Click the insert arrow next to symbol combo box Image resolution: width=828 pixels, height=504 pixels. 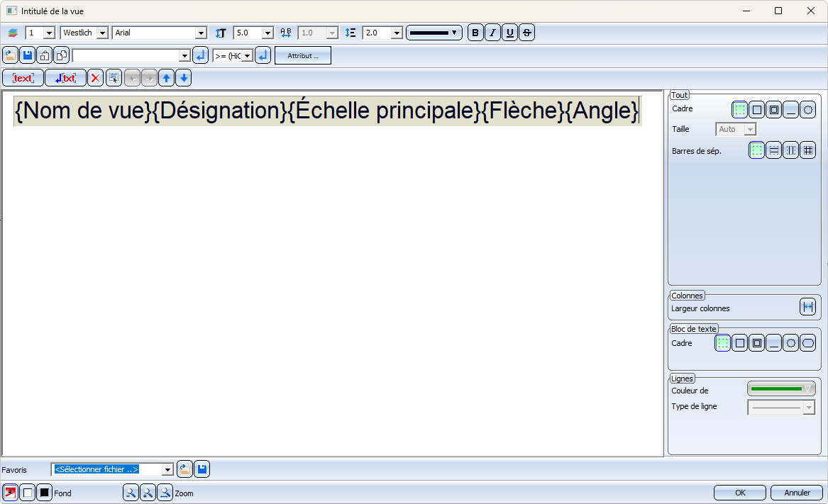263,55
